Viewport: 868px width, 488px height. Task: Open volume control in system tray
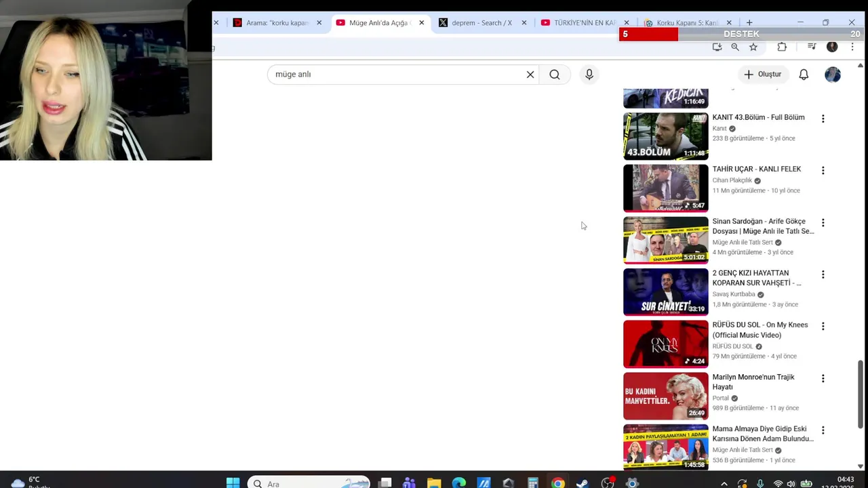pyautogui.click(x=791, y=484)
